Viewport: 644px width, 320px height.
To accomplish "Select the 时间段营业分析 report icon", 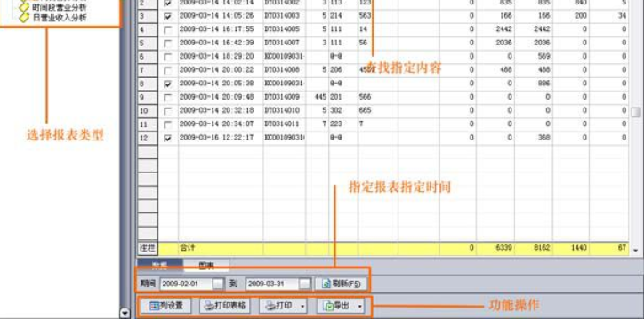I will 25,7.
